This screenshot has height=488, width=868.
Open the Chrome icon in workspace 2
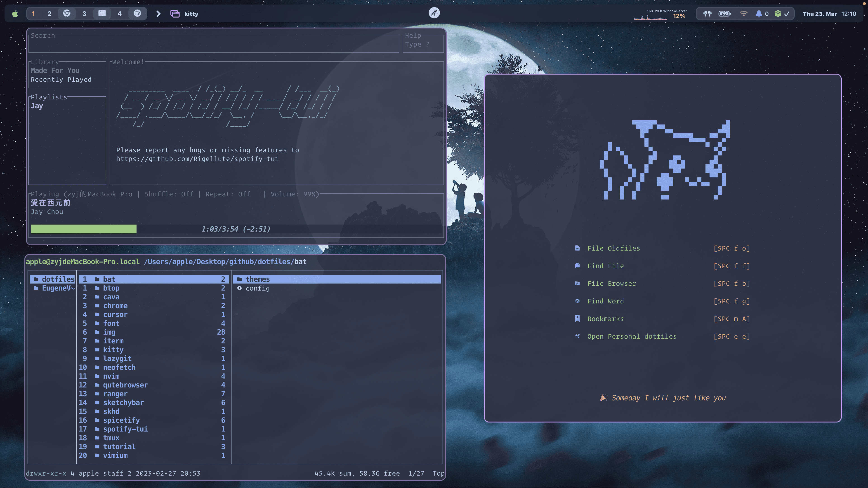point(67,14)
